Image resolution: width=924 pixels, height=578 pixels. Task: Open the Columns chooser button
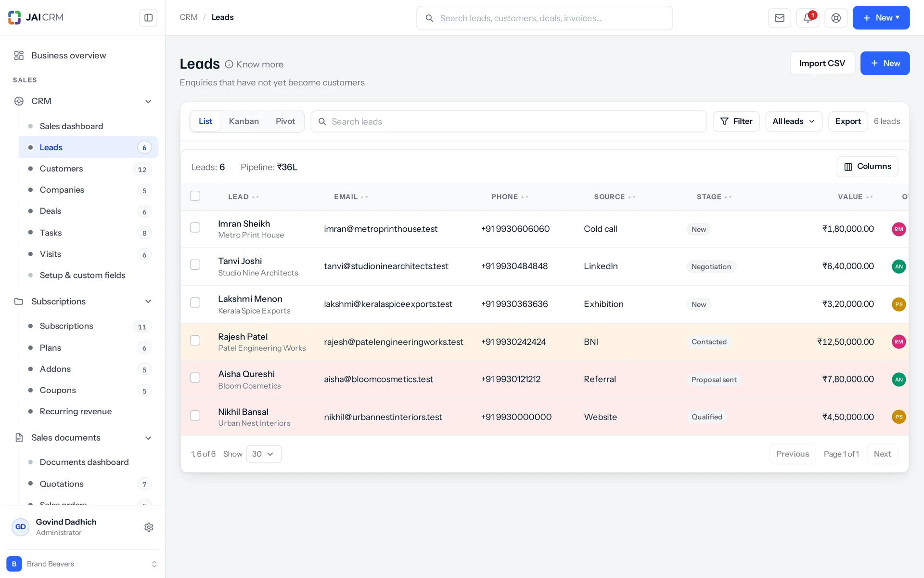(x=867, y=167)
